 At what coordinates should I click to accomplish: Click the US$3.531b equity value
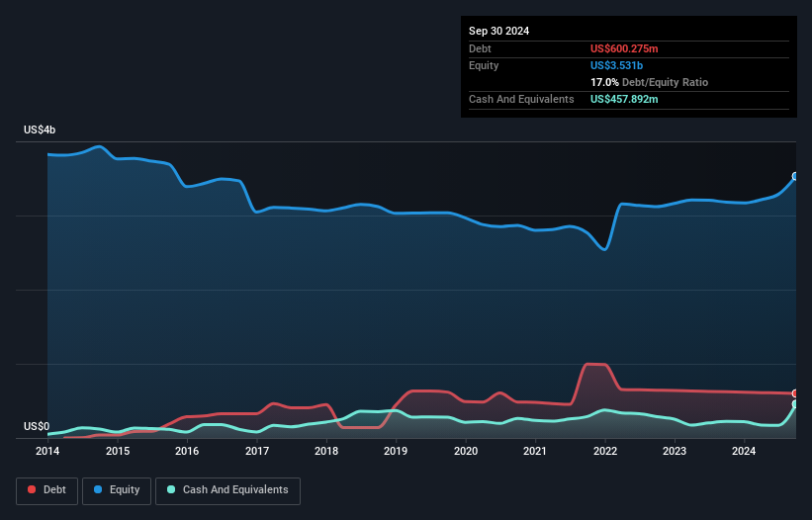(616, 65)
